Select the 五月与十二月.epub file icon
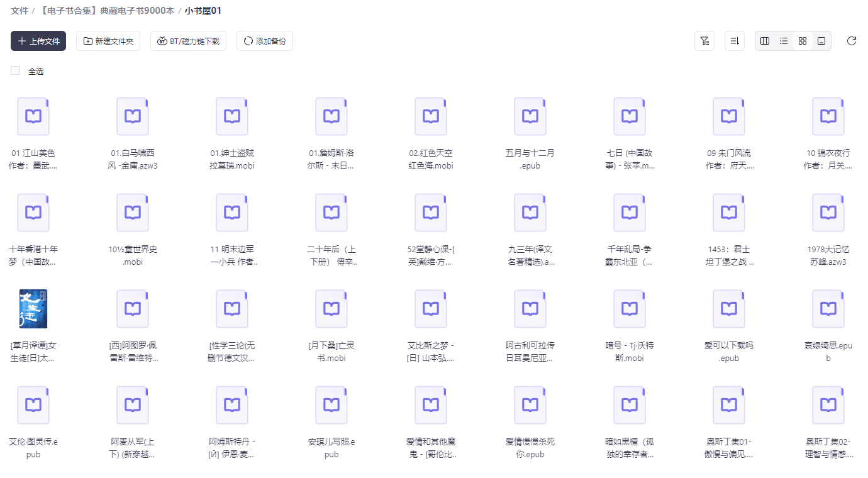Image resolution: width=868 pixels, height=478 pixels. (530, 116)
